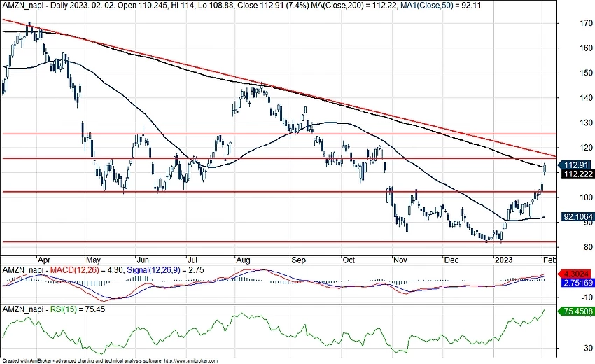Image resolution: width=595 pixels, height=364 pixels.
Task: Click the Nov month label on the time axis
Action: coord(400,260)
